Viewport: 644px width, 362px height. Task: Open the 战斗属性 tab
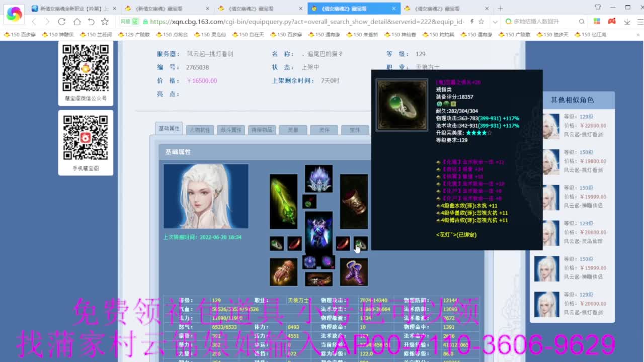(x=231, y=130)
